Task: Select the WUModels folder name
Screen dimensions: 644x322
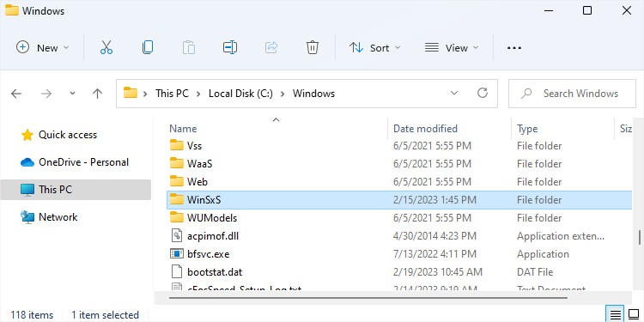Action: pos(212,218)
